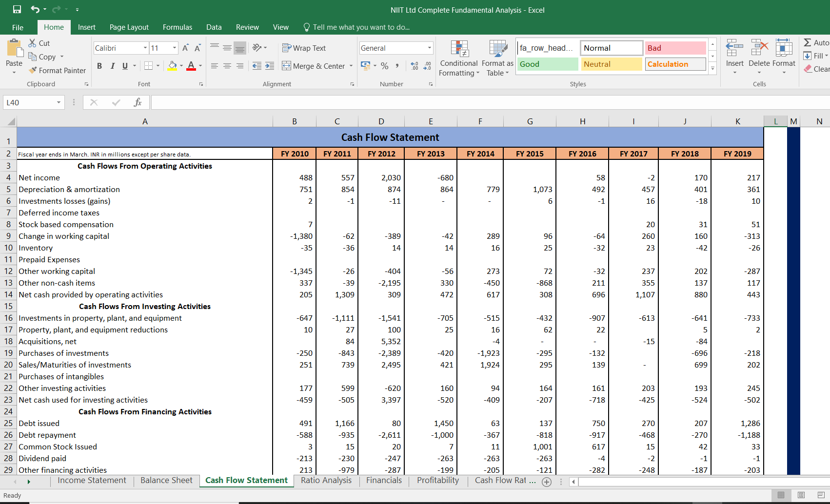Click the Cut scissors icon

point(33,43)
